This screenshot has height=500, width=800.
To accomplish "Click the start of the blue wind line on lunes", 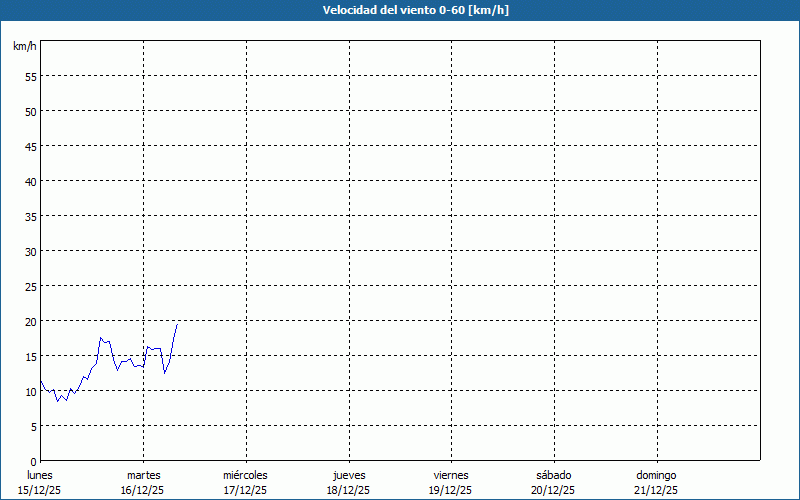I will [x=41, y=380].
